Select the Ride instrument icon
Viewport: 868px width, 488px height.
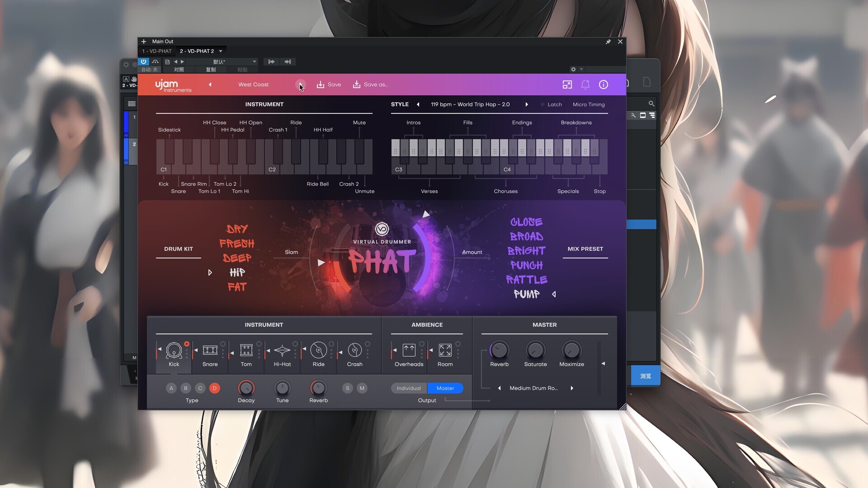[319, 350]
